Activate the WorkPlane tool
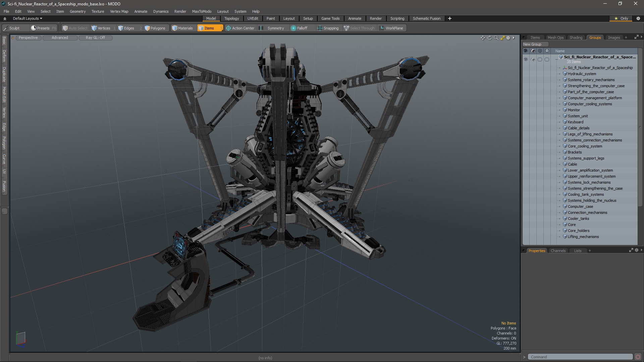 click(x=391, y=28)
